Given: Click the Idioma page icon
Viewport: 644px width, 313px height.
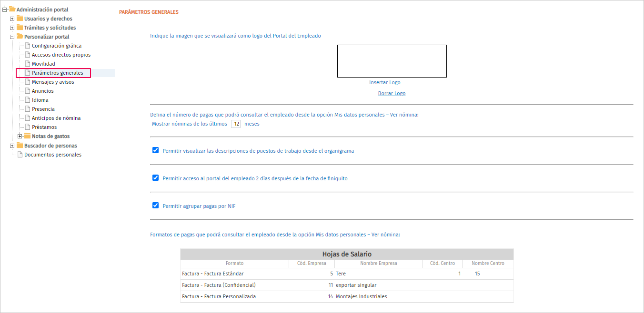Looking at the screenshot, I should tap(27, 100).
